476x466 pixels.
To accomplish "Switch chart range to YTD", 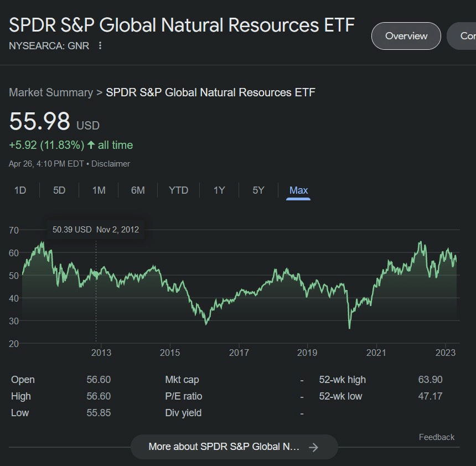I will 178,190.
